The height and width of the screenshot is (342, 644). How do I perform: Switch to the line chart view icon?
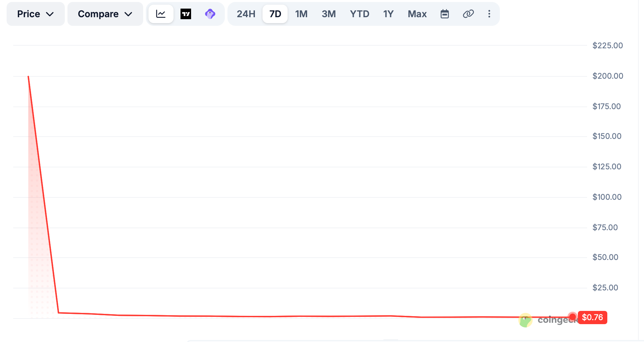click(x=161, y=14)
